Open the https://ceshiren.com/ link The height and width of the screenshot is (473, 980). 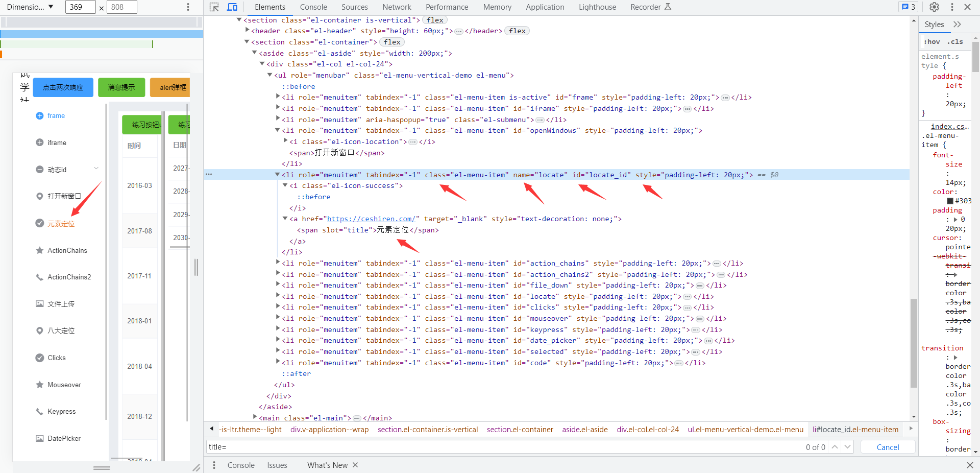pos(371,219)
